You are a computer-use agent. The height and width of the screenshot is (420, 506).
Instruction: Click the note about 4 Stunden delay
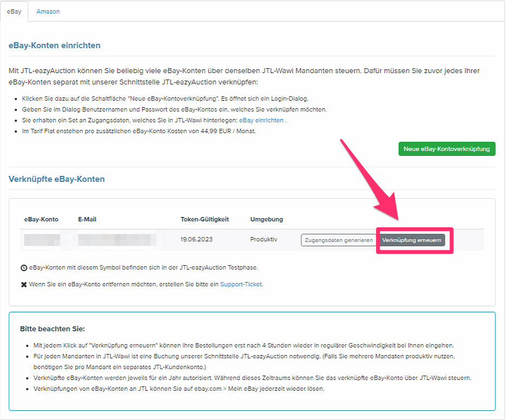(244, 345)
